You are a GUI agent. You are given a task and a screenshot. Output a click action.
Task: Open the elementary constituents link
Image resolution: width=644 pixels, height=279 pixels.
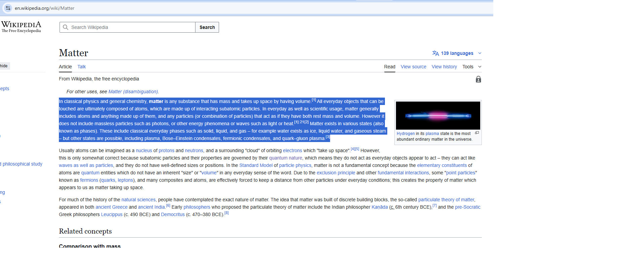[442, 165]
